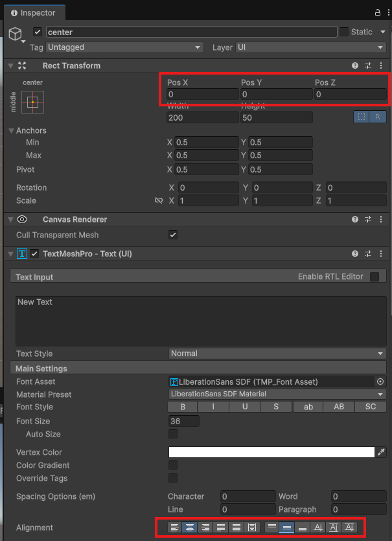
Task: Open the Text Style dropdown
Action: (x=277, y=354)
